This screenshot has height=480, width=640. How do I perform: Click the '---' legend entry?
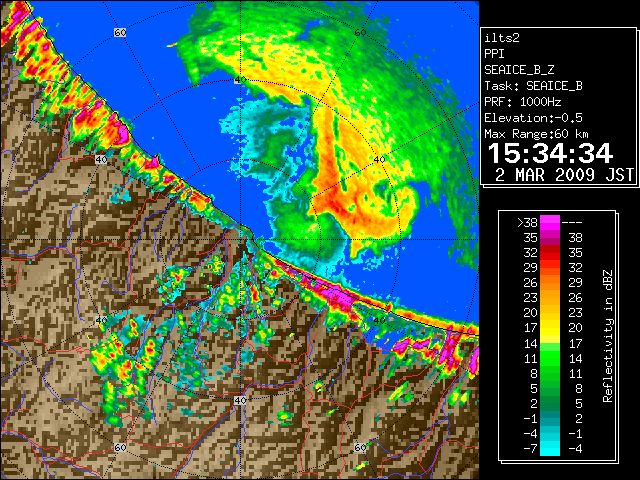pos(572,223)
